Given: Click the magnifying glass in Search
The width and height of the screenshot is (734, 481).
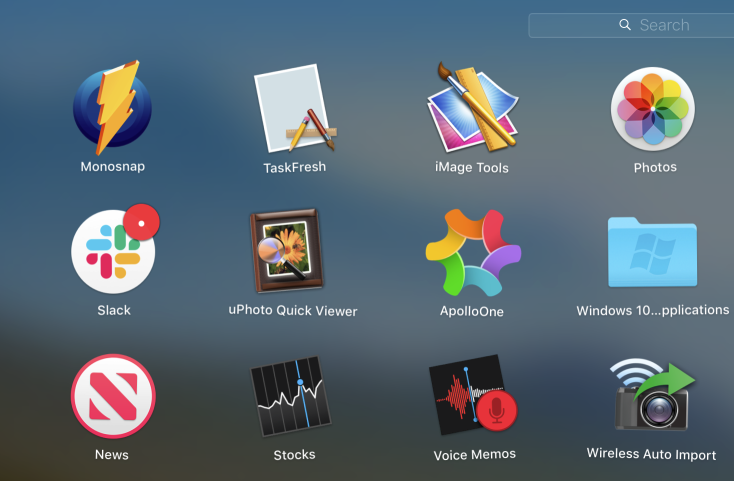Looking at the screenshot, I should (625, 25).
